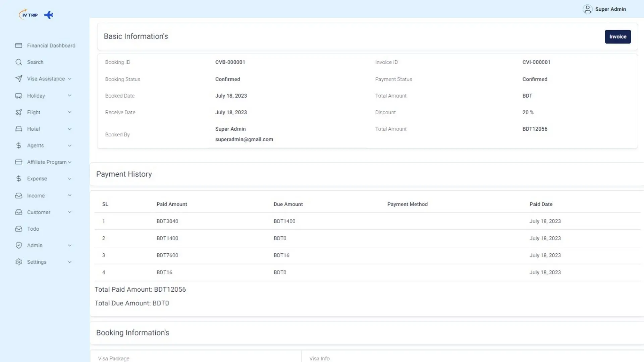Click the Affiliate Program icon
The width and height of the screenshot is (644, 362).
pos(18,162)
